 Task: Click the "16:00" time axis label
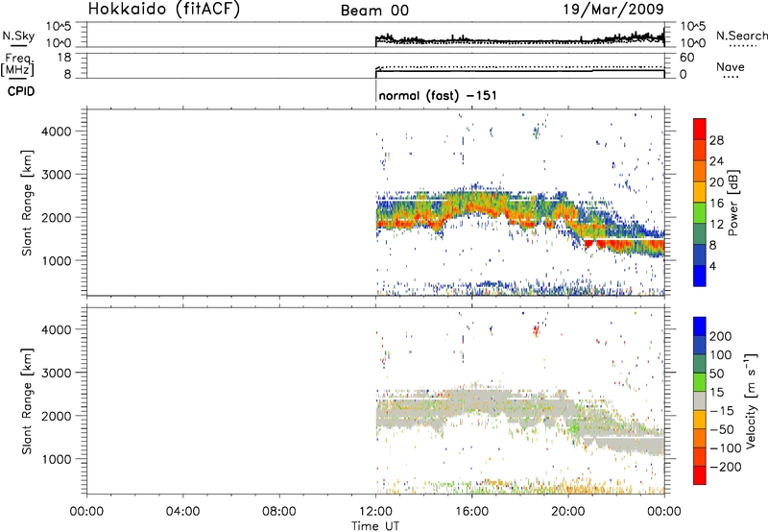pyautogui.click(x=471, y=512)
